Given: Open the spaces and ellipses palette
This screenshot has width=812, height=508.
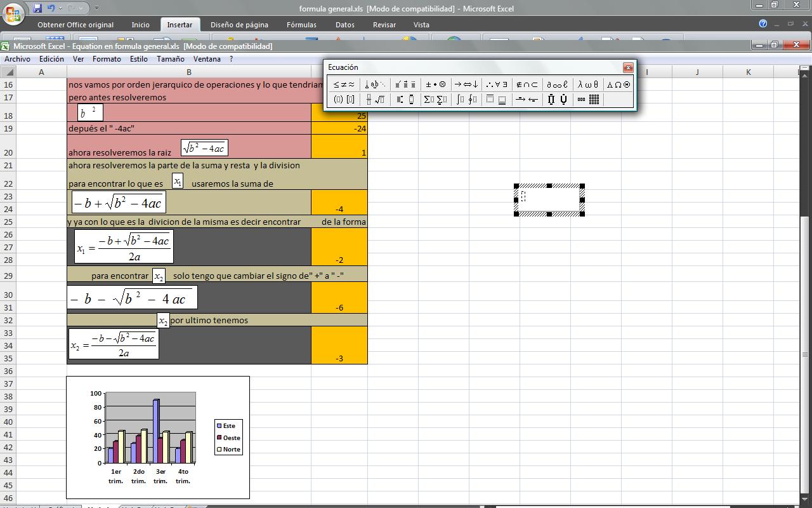Looking at the screenshot, I should 375,84.
